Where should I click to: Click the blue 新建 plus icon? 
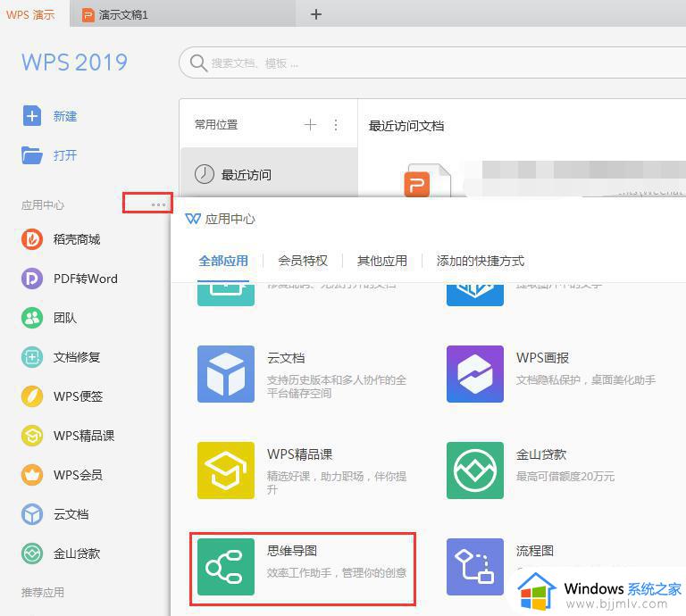pyautogui.click(x=32, y=116)
